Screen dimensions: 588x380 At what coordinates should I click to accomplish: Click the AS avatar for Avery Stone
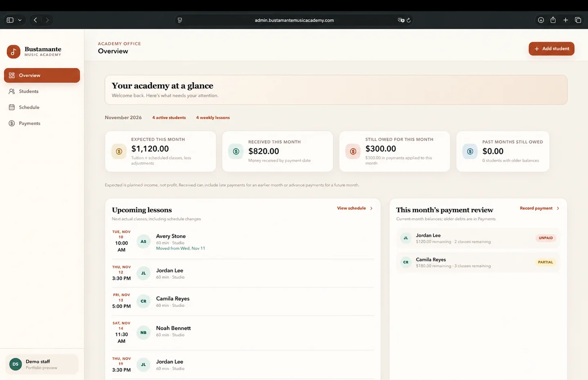143,241
